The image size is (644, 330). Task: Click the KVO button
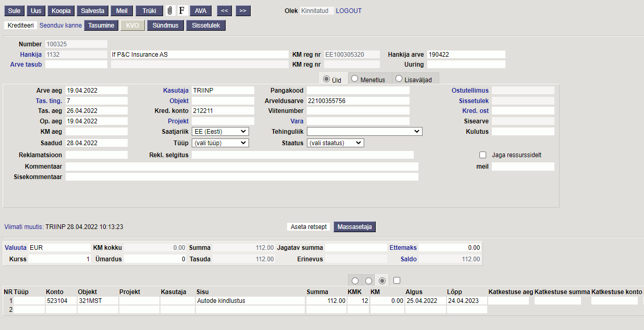(x=133, y=25)
